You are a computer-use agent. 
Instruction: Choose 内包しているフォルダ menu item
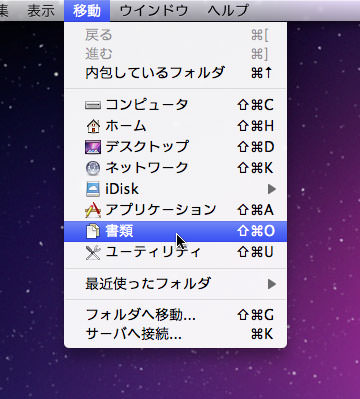click(x=175, y=73)
